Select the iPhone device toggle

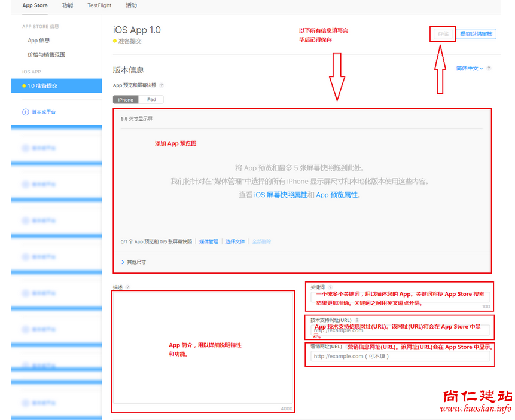pyautogui.click(x=126, y=100)
